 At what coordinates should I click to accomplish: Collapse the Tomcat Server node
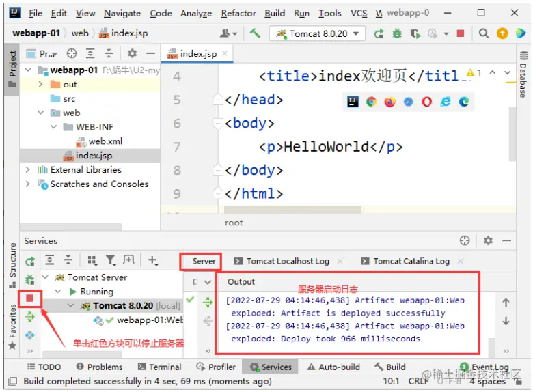tap(45, 277)
